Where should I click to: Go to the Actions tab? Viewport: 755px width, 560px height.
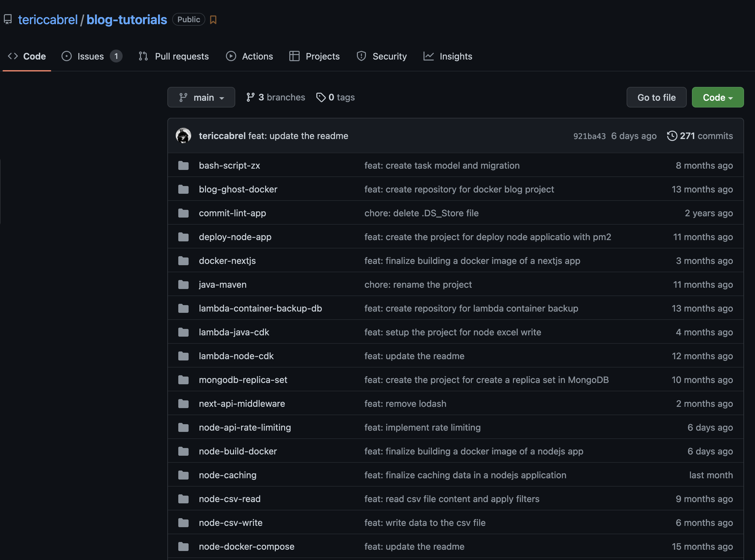coord(249,56)
